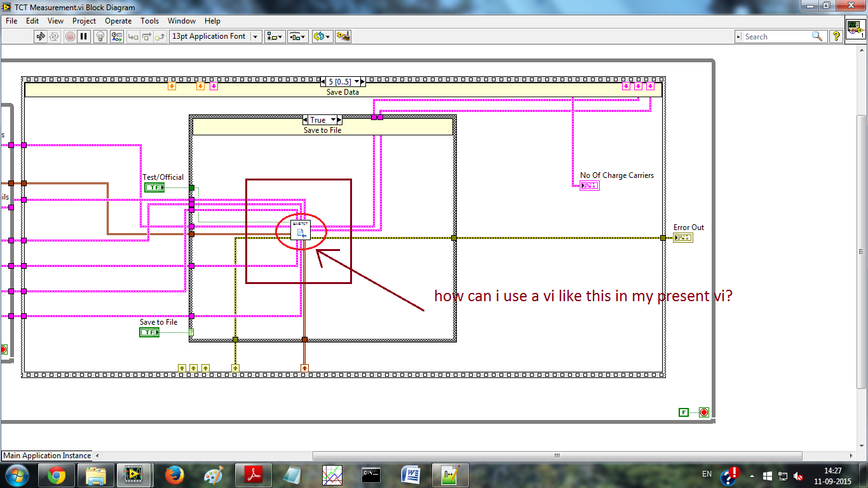Click the Step Over button
The image size is (868, 488).
click(146, 36)
